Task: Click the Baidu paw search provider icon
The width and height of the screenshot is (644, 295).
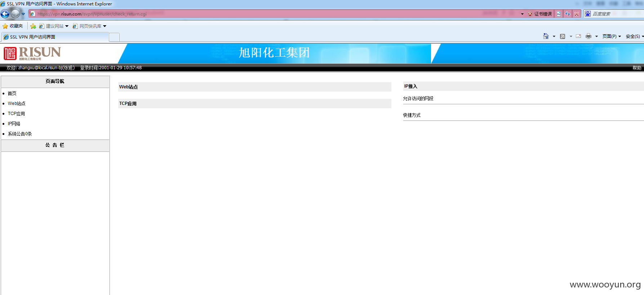Action: click(588, 14)
